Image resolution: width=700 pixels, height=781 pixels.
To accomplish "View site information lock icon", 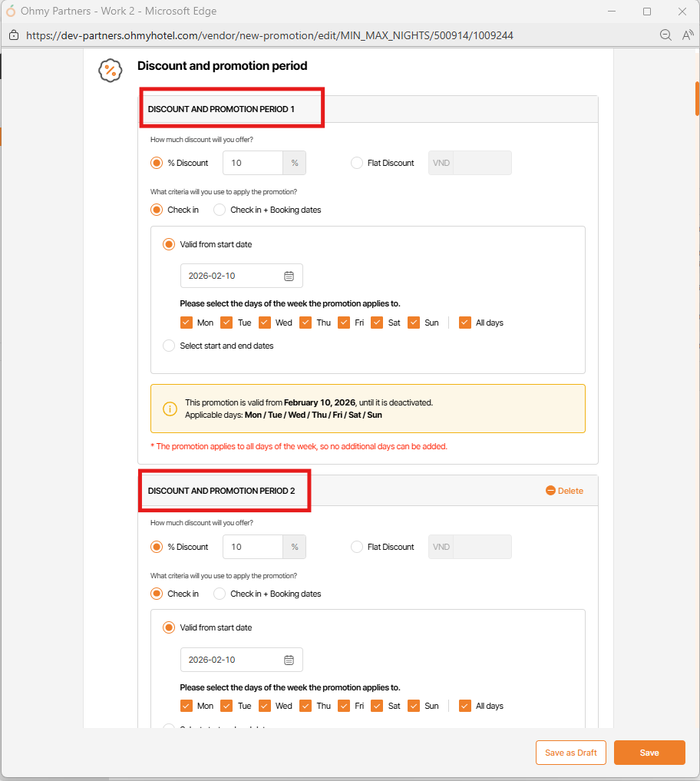I will coord(14,35).
